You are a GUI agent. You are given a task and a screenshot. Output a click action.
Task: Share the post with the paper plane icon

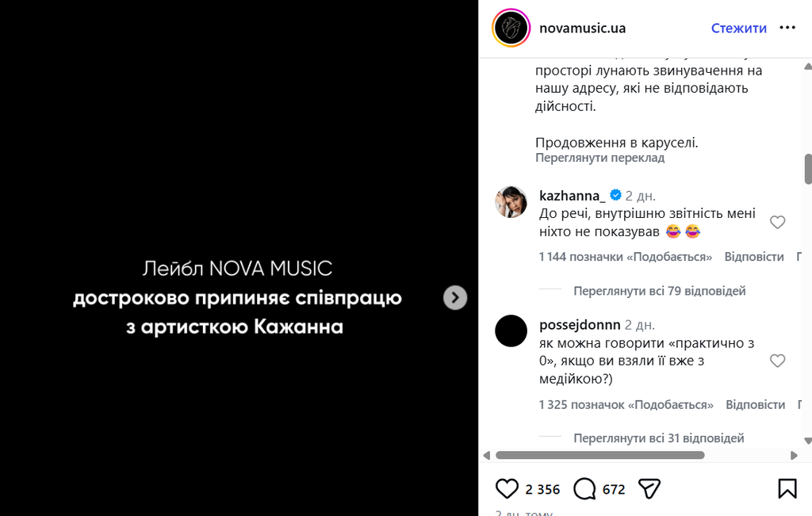(649, 488)
